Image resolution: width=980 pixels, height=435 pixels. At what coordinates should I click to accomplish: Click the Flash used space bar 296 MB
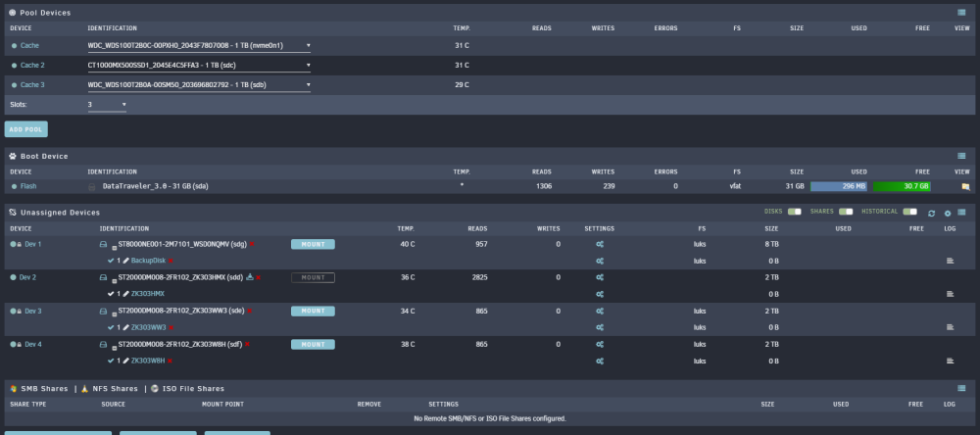click(839, 186)
